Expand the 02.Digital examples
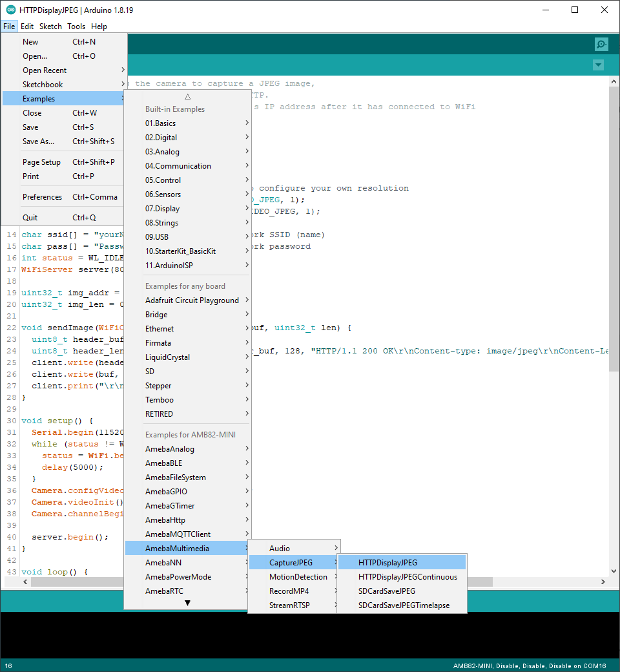Screen dimensions: 620x672 click(188, 138)
